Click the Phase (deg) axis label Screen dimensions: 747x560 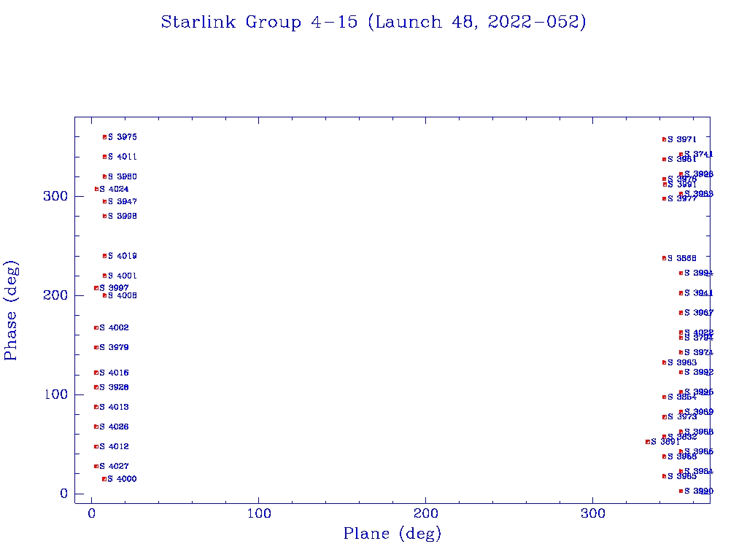click(x=12, y=310)
